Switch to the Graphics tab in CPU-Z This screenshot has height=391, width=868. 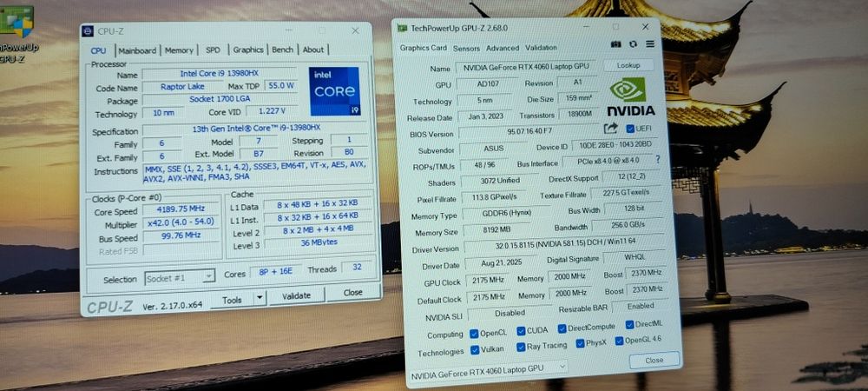click(x=248, y=50)
